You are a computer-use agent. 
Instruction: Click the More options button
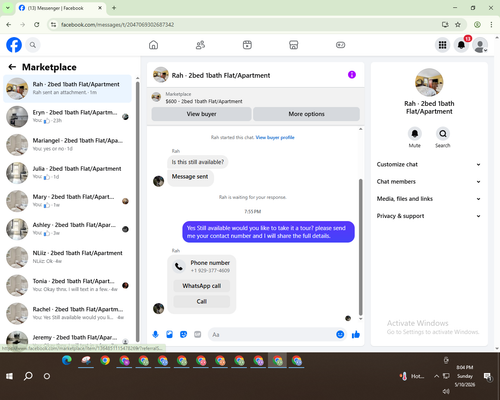coord(306,114)
